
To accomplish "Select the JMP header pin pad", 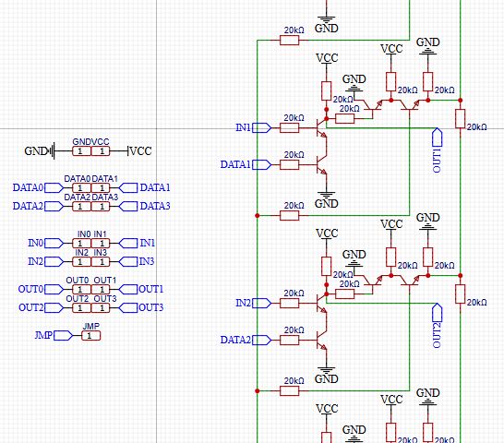I will point(91,336).
